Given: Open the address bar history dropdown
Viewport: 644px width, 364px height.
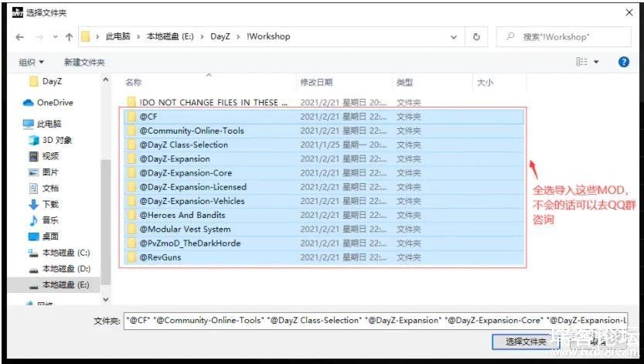Looking at the screenshot, I should pyautogui.click(x=454, y=37).
